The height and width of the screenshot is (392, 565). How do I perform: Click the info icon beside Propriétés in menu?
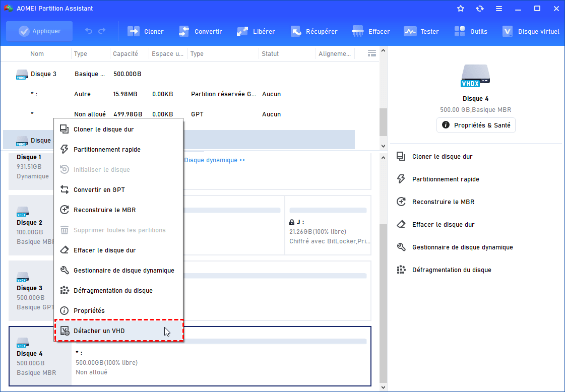pos(64,310)
